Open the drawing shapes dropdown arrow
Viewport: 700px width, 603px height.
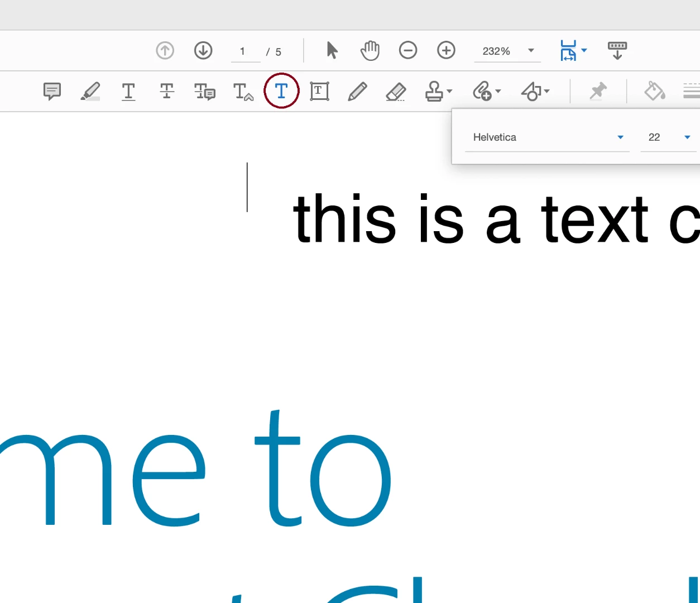(x=546, y=91)
